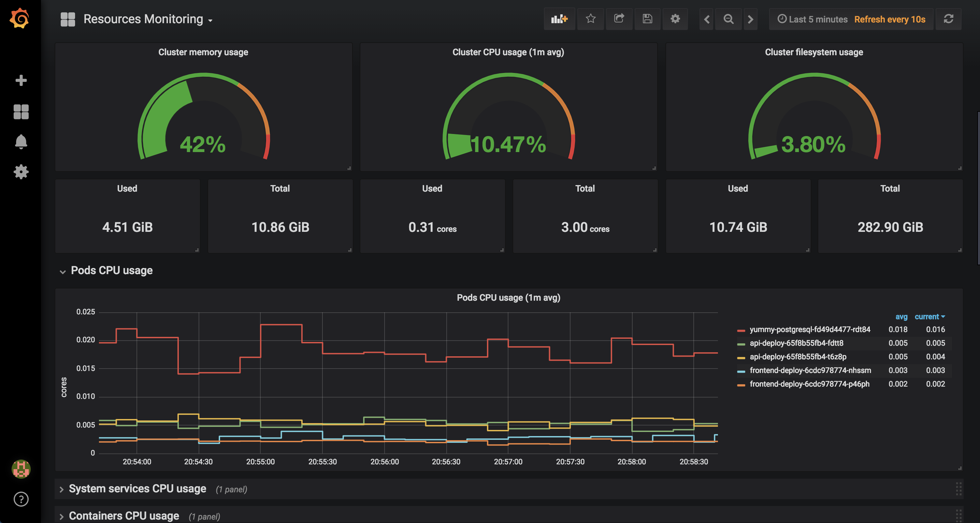
Task: Open the Alerting bell in sidebar
Action: click(21, 142)
